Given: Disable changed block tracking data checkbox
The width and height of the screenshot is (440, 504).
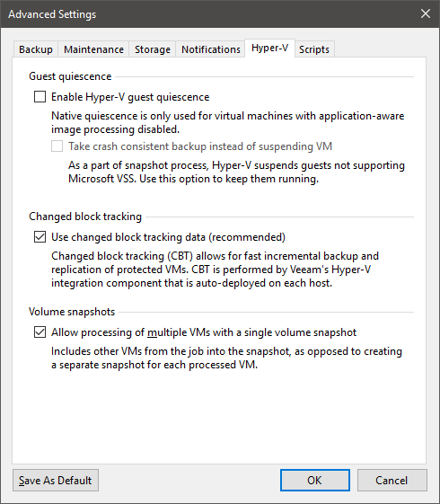Looking at the screenshot, I should coord(40,237).
